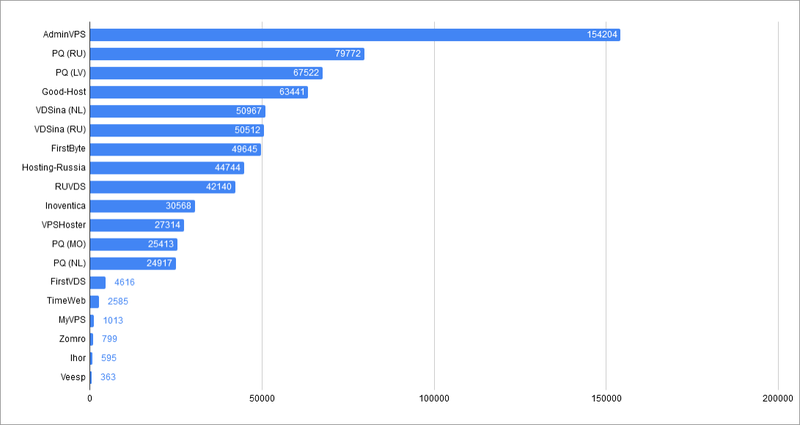Select the Zomro label
Screen dimensions: 800x425
(73, 339)
